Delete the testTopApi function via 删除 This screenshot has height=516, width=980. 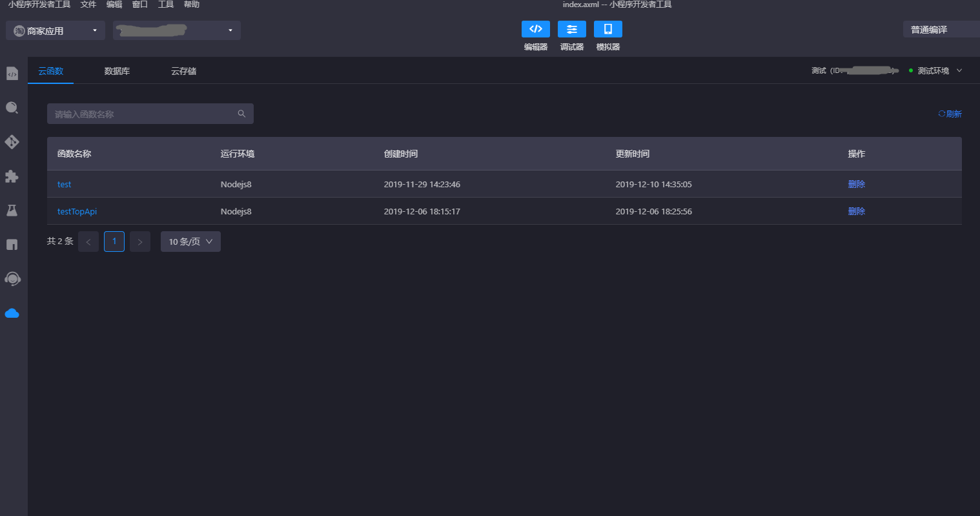[856, 211]
